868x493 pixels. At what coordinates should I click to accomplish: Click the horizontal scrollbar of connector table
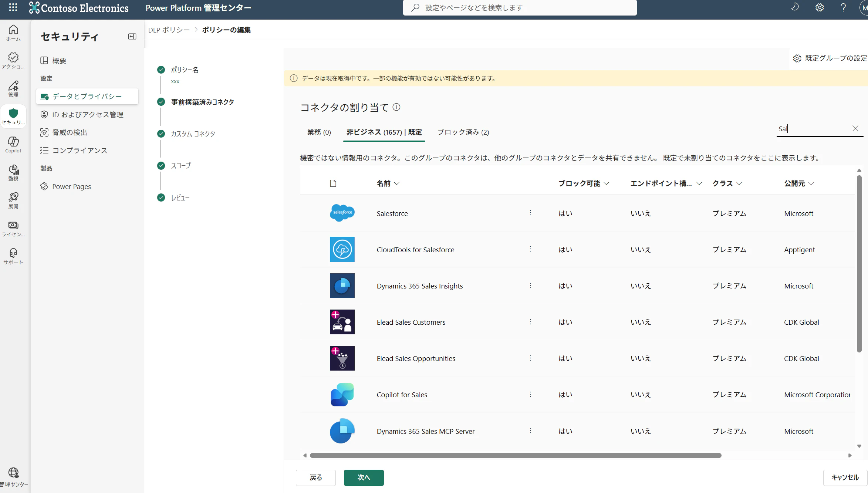coord(516,455)
